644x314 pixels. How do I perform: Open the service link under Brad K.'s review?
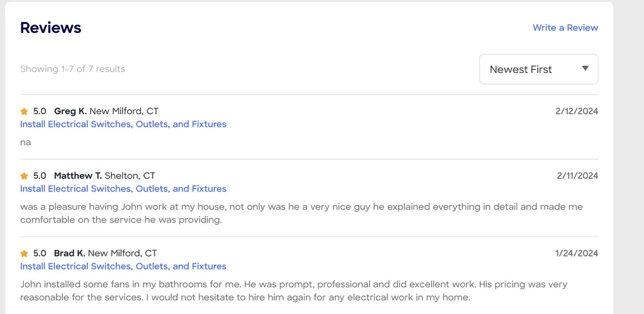coord(123,266)
